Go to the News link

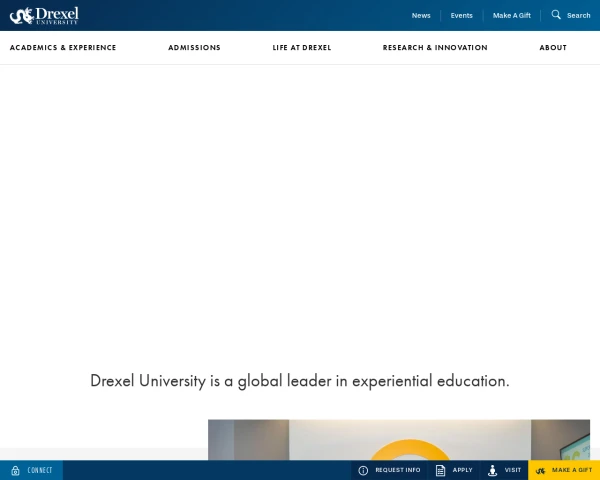[x=421, y=16]
